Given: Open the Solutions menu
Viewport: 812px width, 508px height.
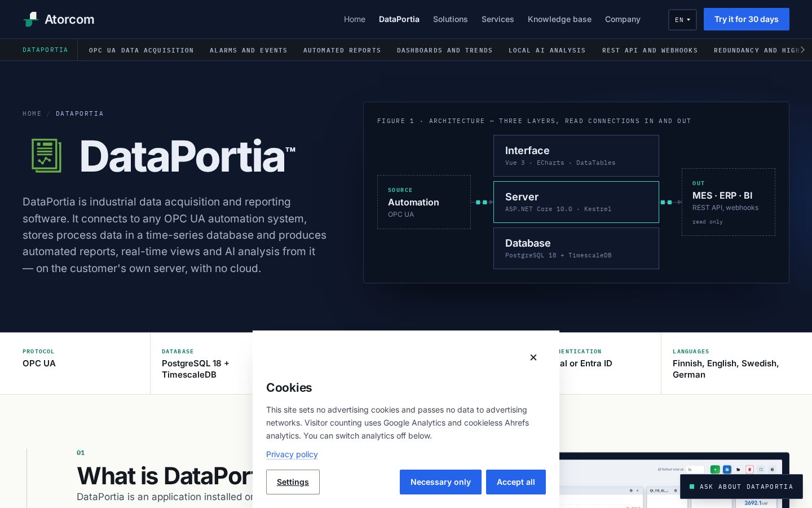Looking at the screenshot, I should [x=451, y=19].
